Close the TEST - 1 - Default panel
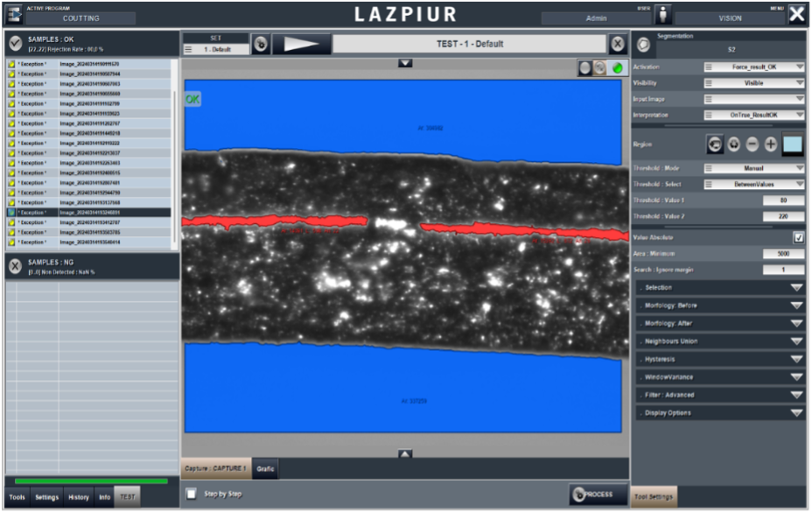The width and height of the screenshot is (812, 513). [x=617, y=44]
